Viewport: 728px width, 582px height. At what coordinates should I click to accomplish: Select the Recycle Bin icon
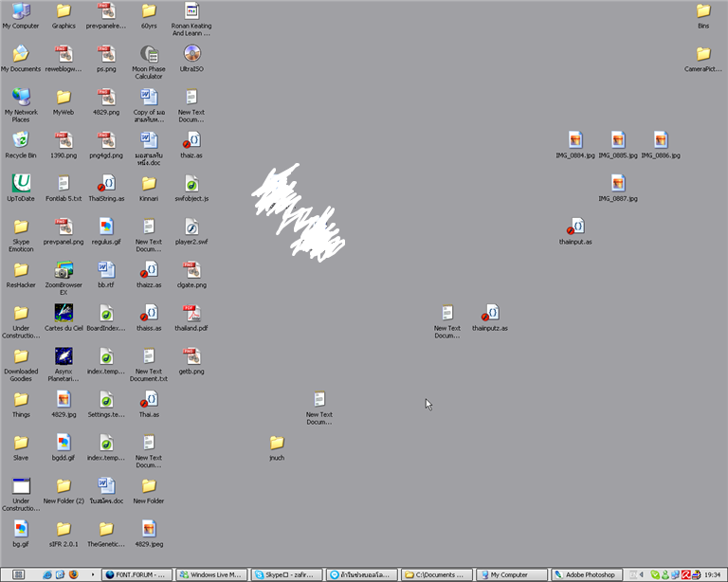pos(21,145)
